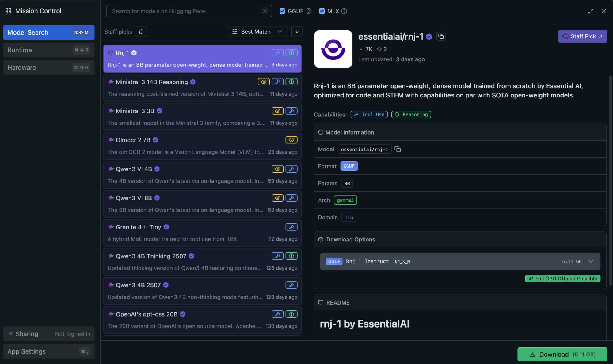613x364 pixels.
Task: Click the green Download 5.11 GB button
Action: point(562,354)
